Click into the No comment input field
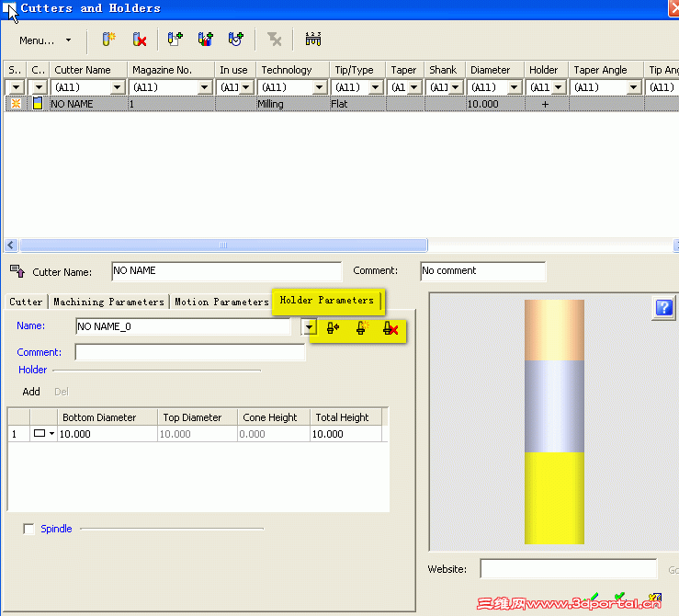The width and height of the screenshot is (679, 616). point(483,271)
